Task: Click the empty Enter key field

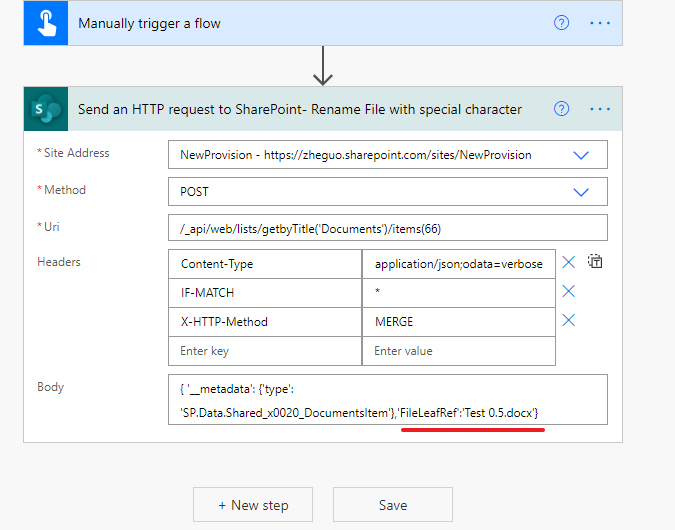Action: 265,351
